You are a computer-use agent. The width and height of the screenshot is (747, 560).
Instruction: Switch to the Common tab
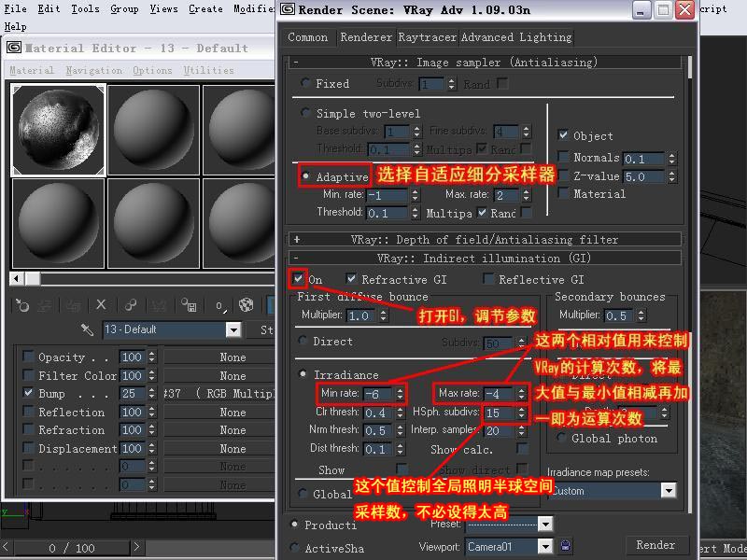308,37
